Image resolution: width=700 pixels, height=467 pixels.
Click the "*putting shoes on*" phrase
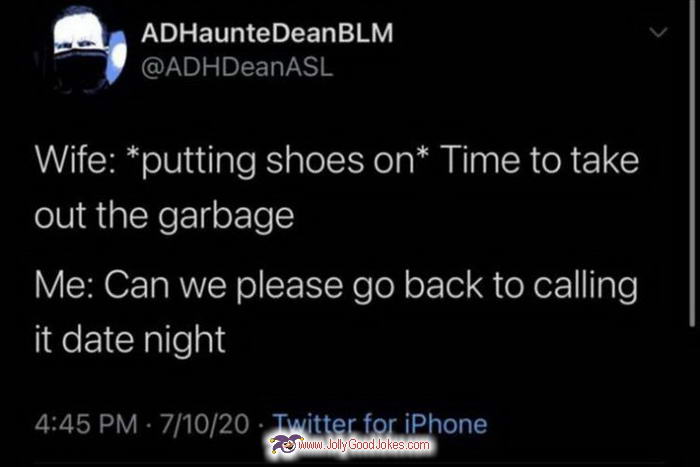[277, 162]
